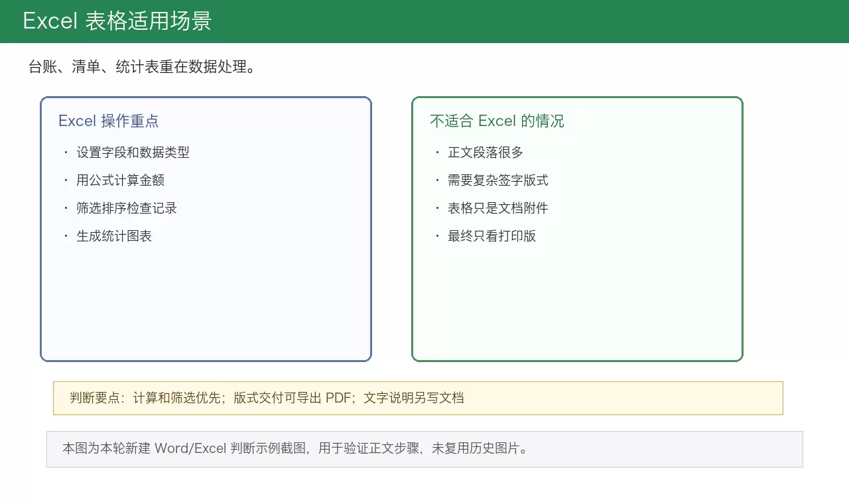Select the bullet "最终只看打印版"

(x=491, y=236)
